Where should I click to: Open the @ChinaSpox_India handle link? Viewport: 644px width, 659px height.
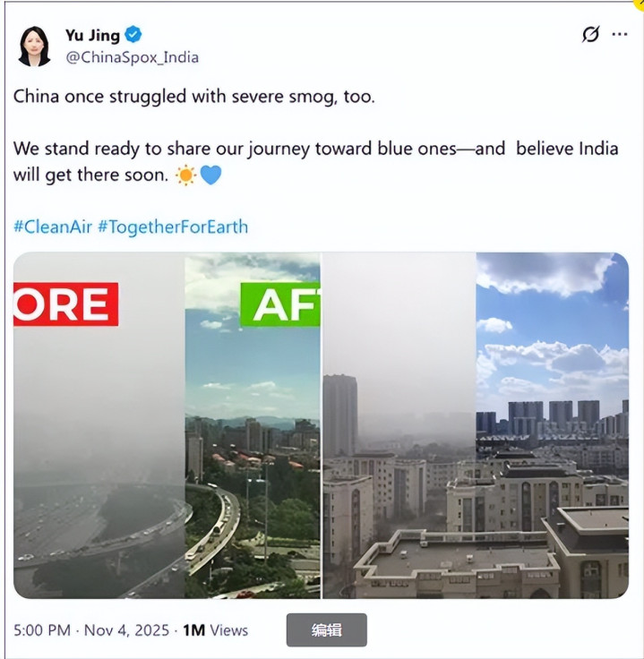coord(132,57)
